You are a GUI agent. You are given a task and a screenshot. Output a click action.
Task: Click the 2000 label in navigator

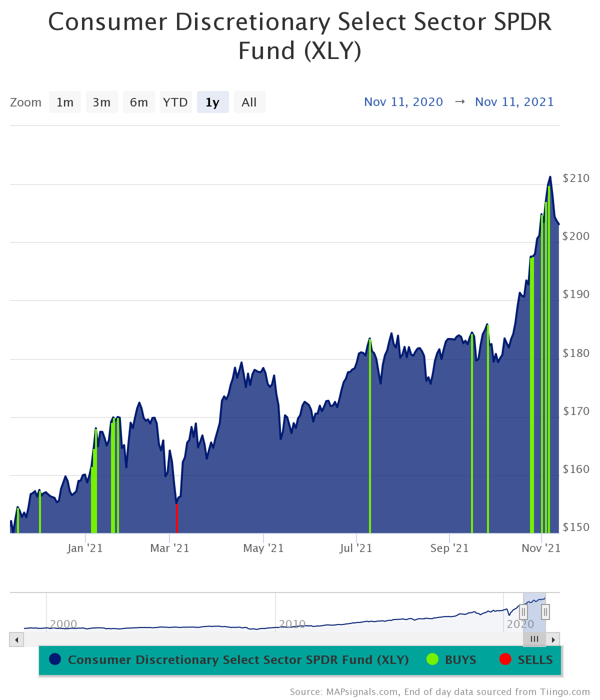point(63,624)
